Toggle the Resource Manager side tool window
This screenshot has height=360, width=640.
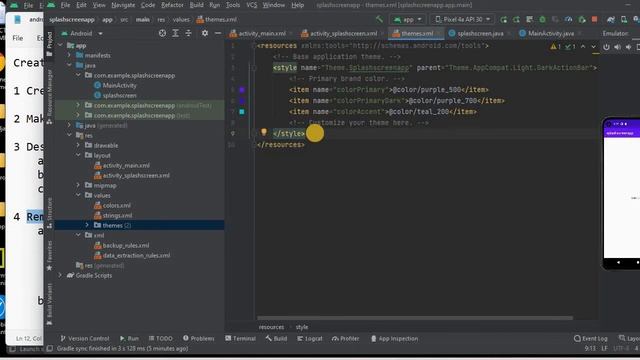[x=49, y=96]
